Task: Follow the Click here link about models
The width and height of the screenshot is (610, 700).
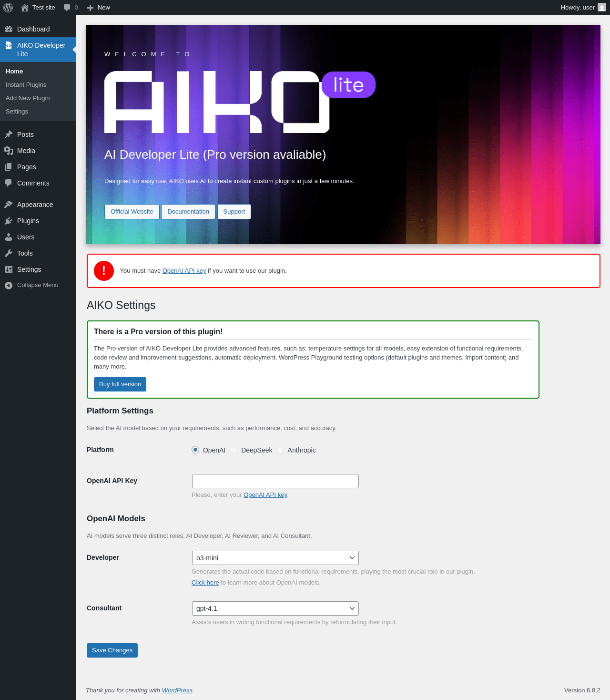Action: click(205, 583)
